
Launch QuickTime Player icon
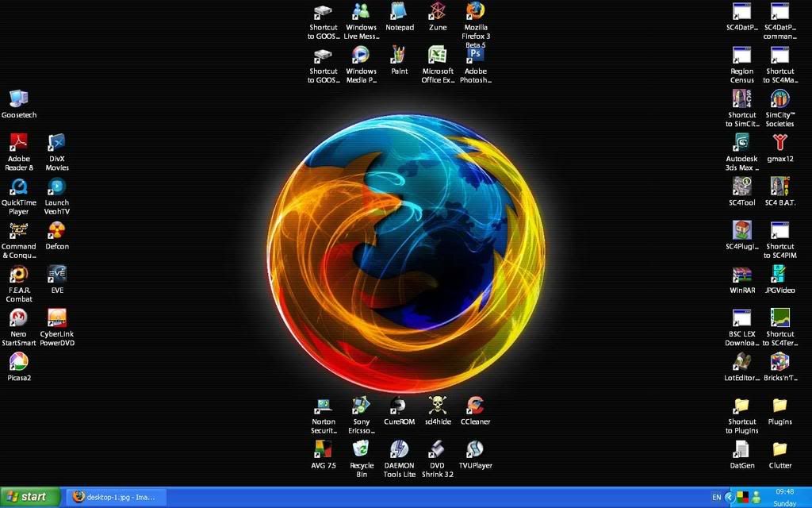[x=19, y=186]
